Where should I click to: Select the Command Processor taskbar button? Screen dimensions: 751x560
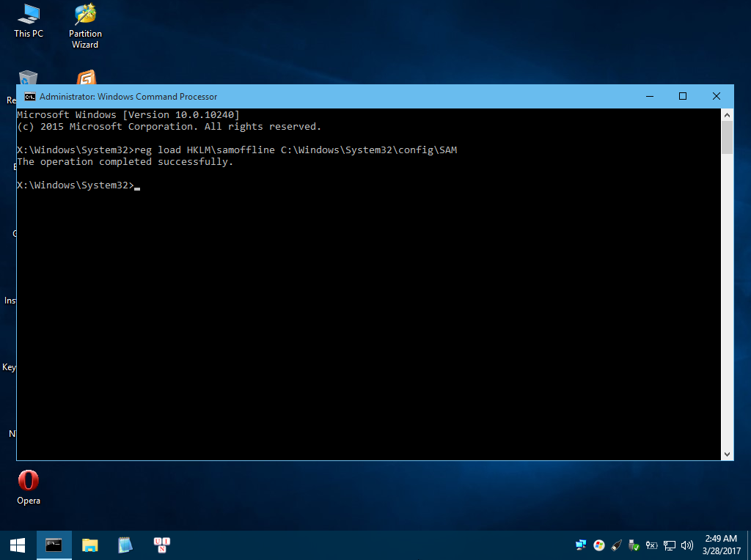click(x=54, y=545)
